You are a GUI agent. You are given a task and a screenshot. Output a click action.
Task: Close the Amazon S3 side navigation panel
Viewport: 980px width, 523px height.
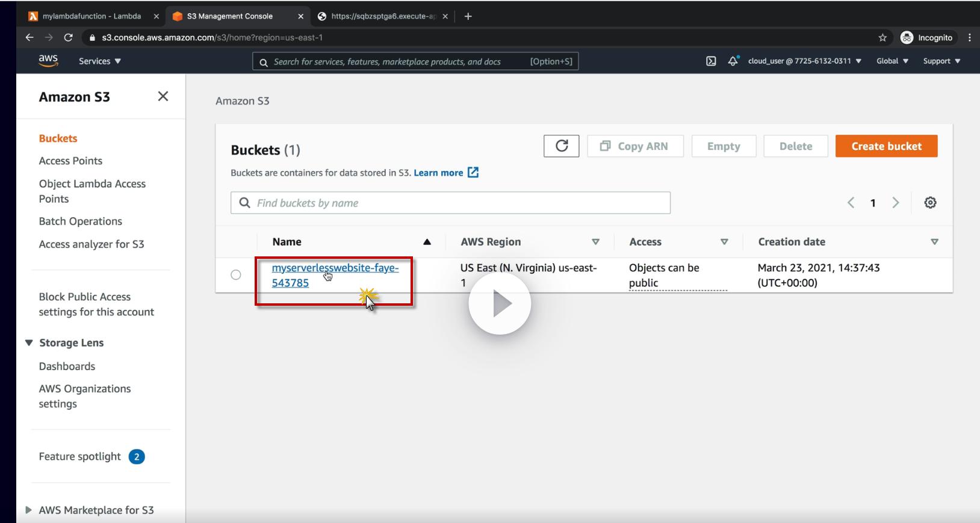click(x=163, y=96)
